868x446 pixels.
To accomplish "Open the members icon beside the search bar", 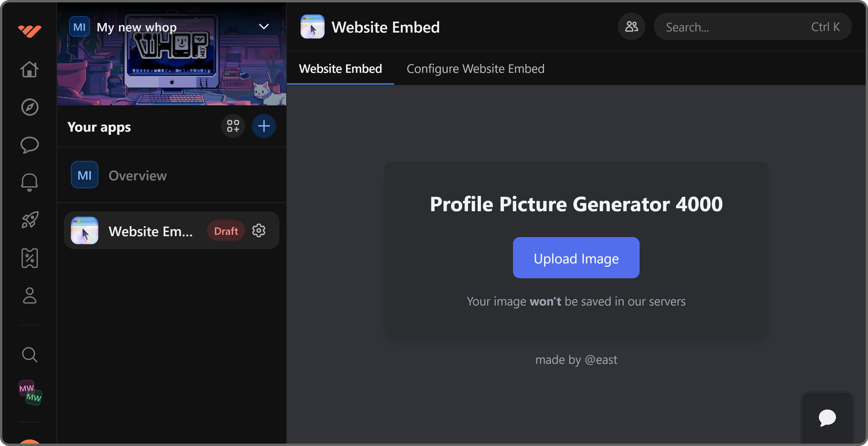I will [631, 26].
